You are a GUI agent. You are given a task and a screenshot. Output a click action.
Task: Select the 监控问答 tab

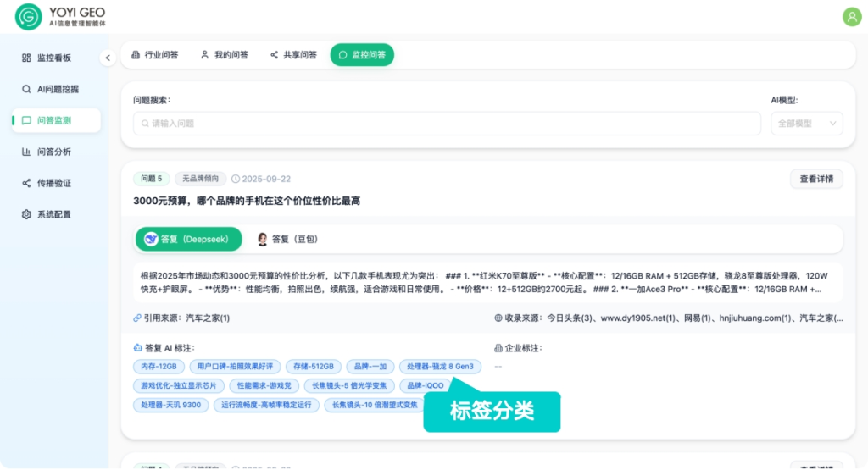[x=362, y=55]
